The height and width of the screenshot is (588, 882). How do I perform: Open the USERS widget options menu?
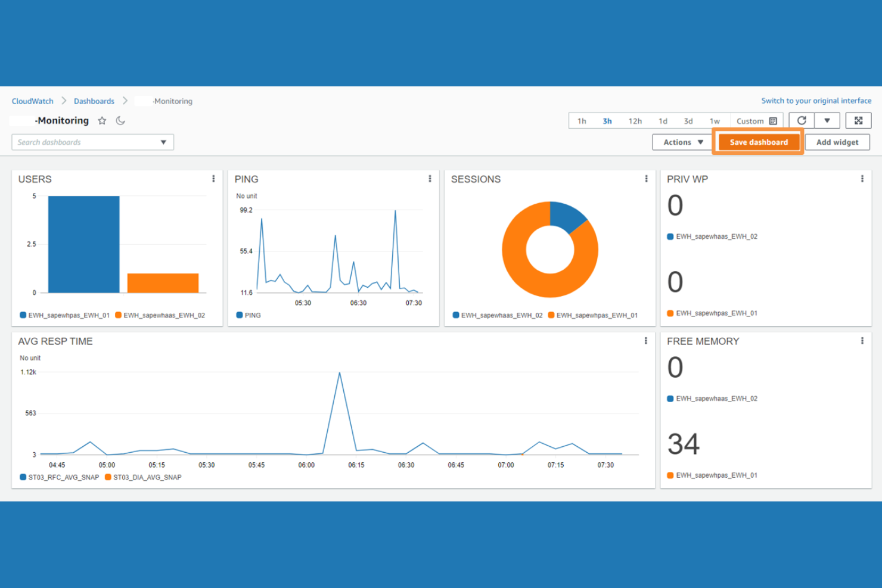pos(214,178)
